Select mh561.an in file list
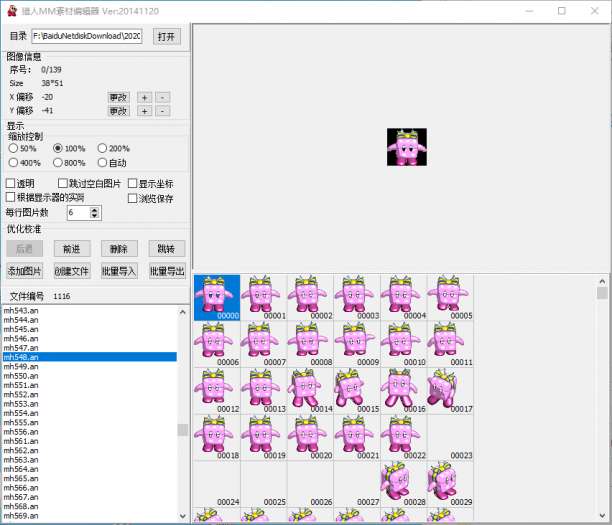 point(90,441)
